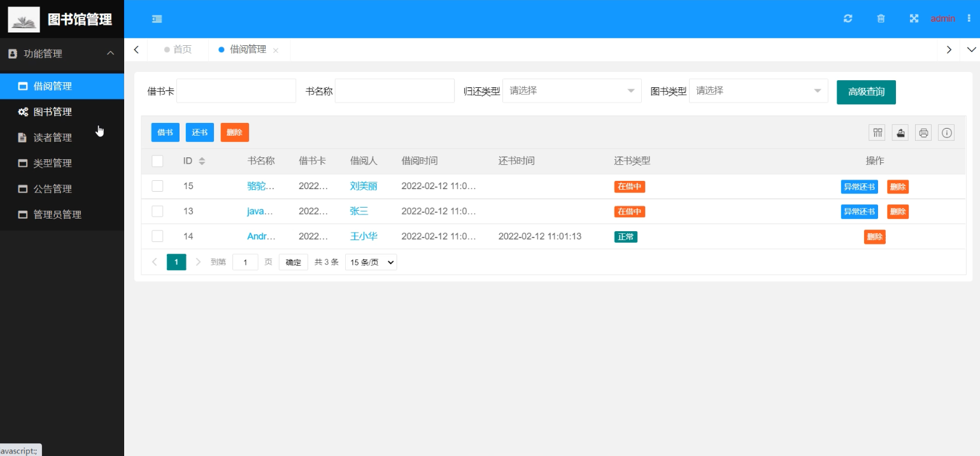Click the table export icon
This screenshot has height=456, width=980.
(x=900, y=132)
